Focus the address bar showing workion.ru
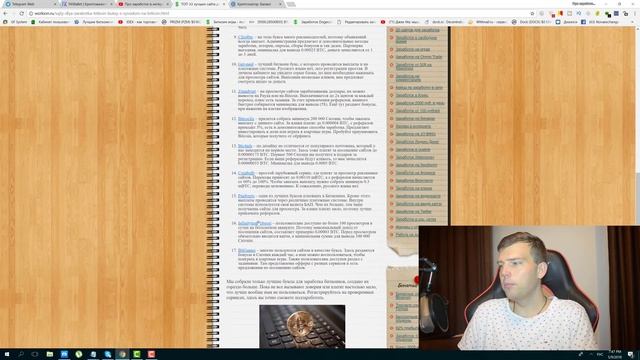This screenshot has height=360, width=640. point(278,13)
